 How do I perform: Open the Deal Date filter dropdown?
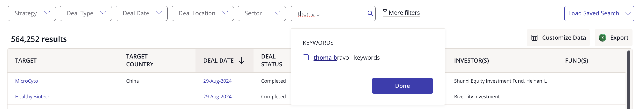[x=142, y=13]
